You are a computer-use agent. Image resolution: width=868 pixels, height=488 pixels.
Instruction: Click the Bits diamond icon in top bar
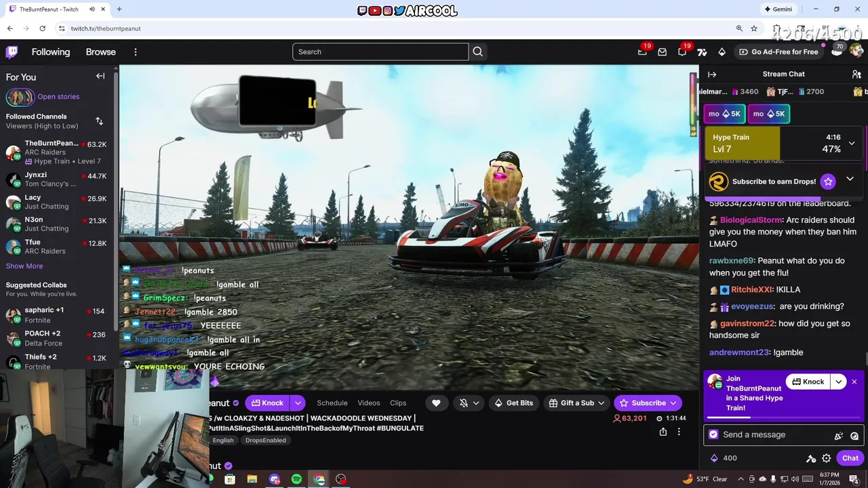coord(722,52)
